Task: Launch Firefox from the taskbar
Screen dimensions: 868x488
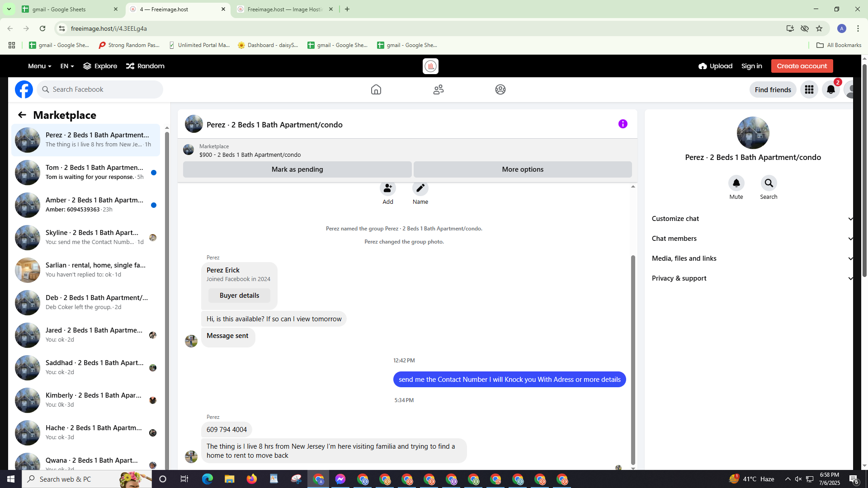Action: coord(252,479)
